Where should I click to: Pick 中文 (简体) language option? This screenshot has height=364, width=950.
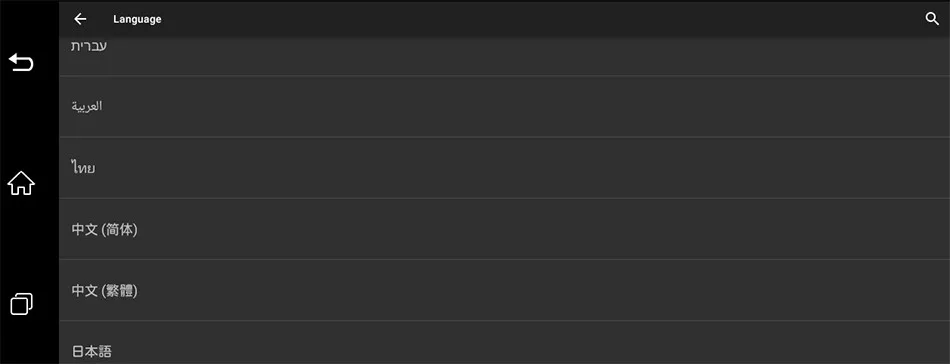pyautogui.click(x=504, y=229)
